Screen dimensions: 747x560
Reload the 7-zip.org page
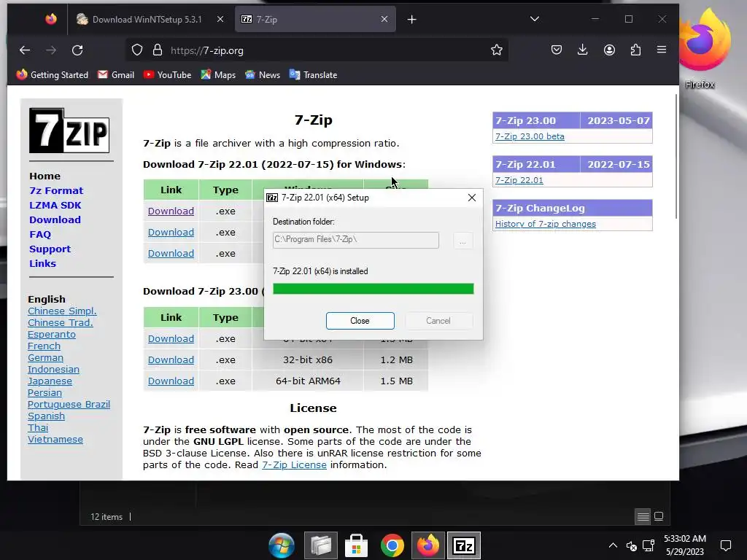point(77,50)
